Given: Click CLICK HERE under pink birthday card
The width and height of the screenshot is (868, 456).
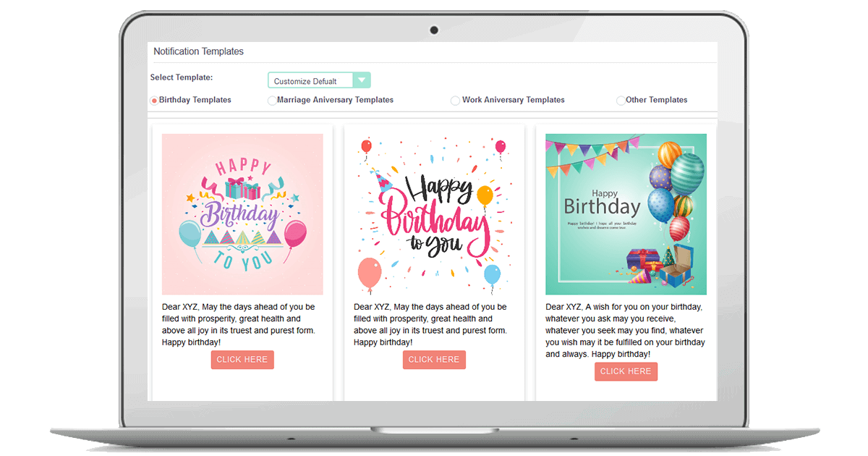Looking at the screenshot, I should (x=242, y=360).
